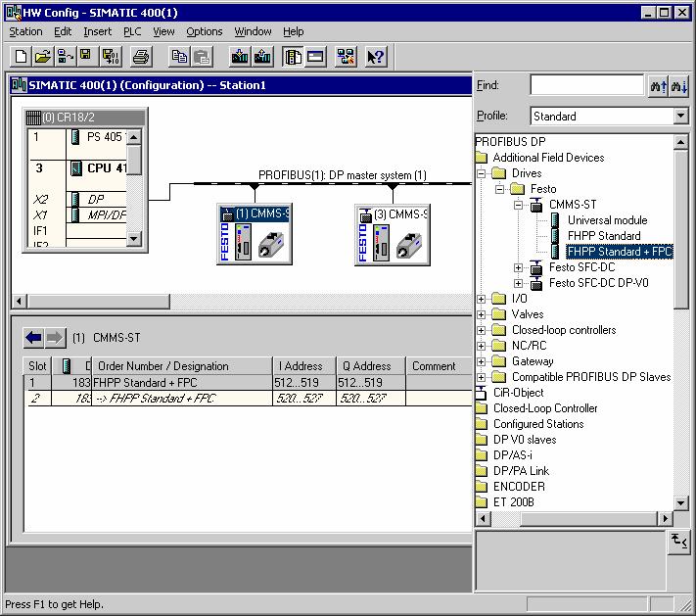The width and height of the screenshot is (696, 616).
Task: Click the catalog tree scroll down arrow
Action: [x=680, y=502]
